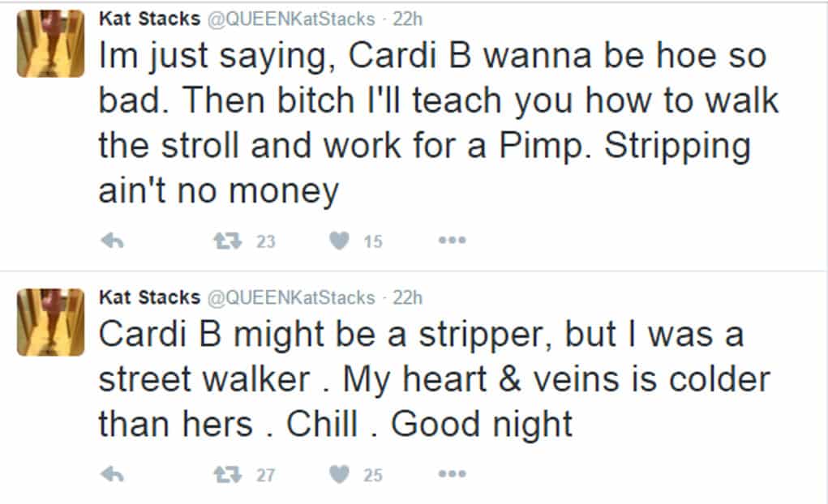Reply to the first Kat Stacks tweet

113,241
